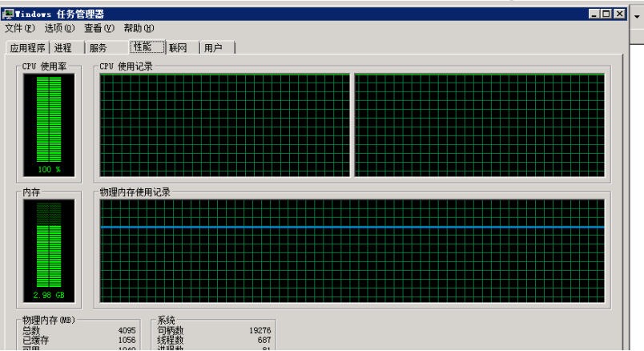The height and width of the screenshot is (351, 644).
Task: Click the right CPU 使用记录 graph
Action: coord(479,125)
